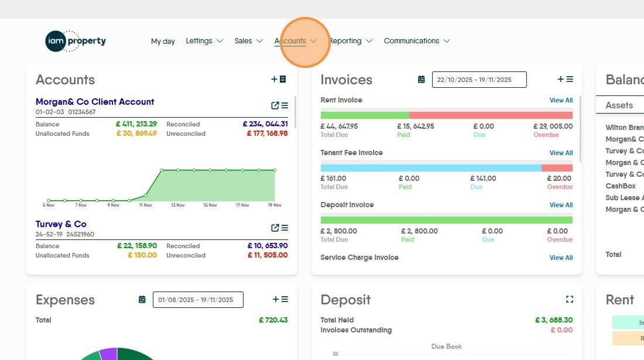Open the Communications dropdown menu
Screen dimensions: 644x360
pyautogui.click(x=416, y=41)
